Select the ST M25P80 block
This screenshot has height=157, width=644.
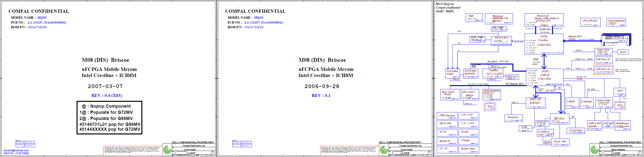pos(576,131)
